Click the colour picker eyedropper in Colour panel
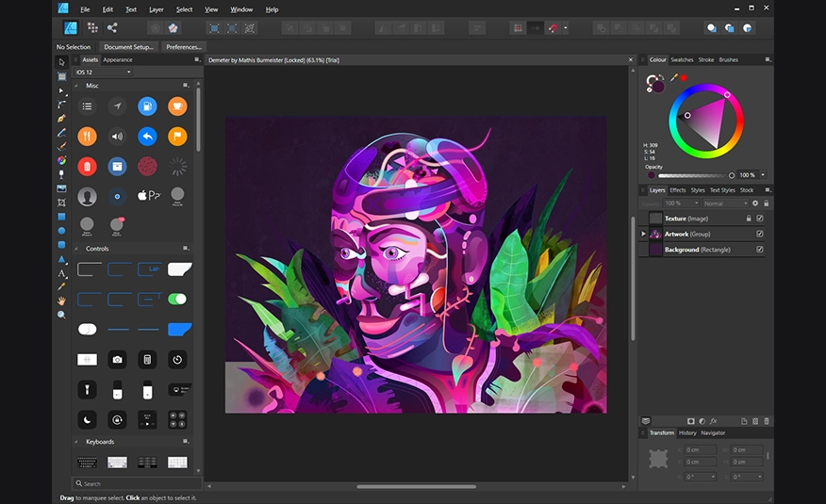 point(674,77)
